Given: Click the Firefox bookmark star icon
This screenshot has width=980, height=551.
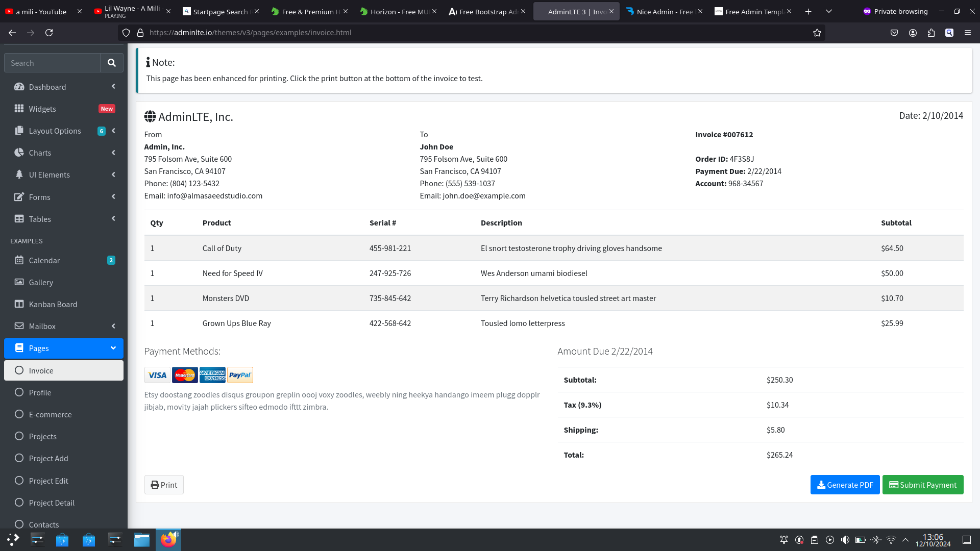Looking at the screenshot, I should coord(817,33).
